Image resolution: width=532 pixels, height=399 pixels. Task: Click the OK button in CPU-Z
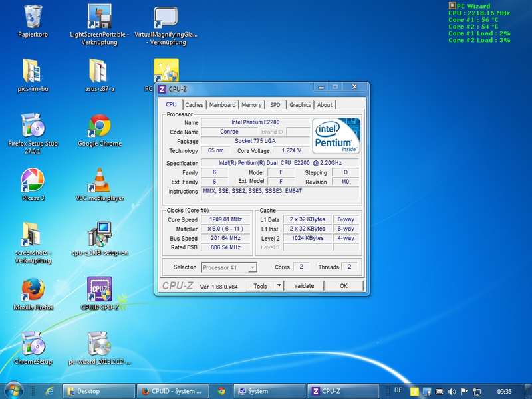(x=343, y=286)
